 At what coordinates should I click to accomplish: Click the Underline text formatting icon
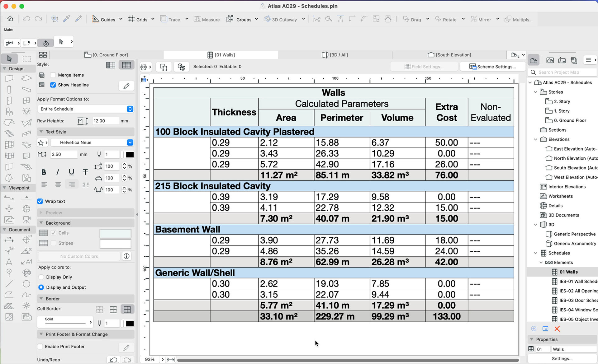click(71, 172)
